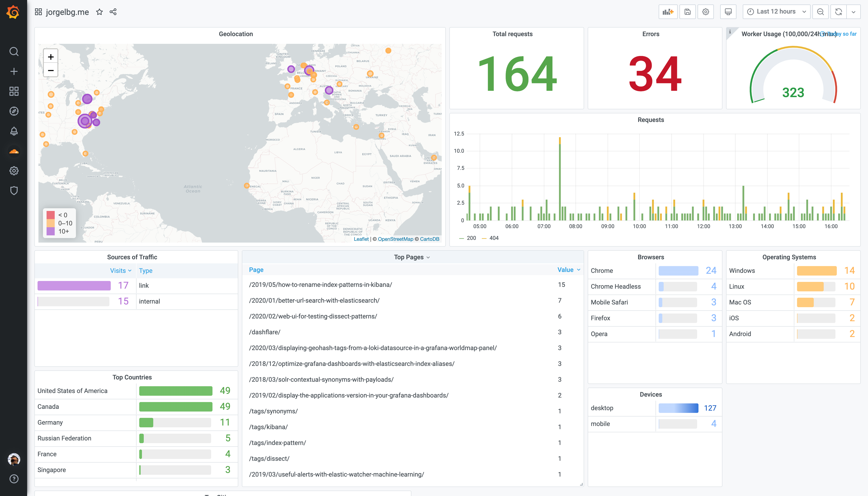This screenshot has width=868, height=496.
Task: Click the Worker Usage info corner
Action: (730, 32)
